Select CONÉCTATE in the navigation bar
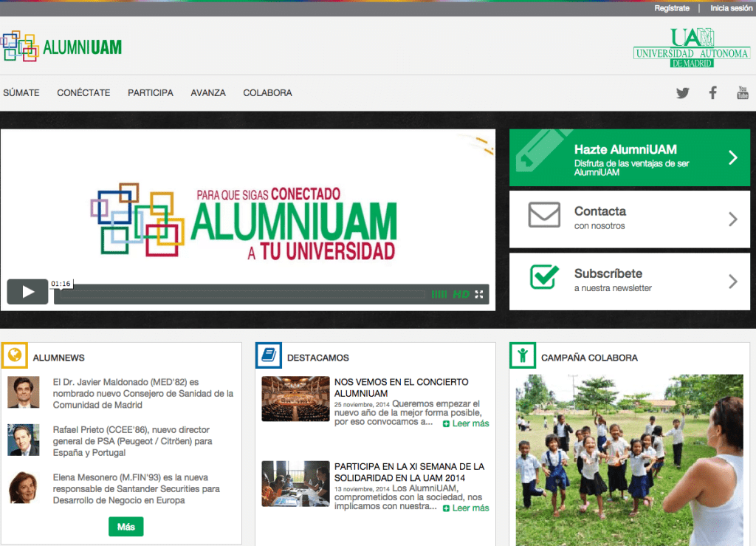Image resolution: width=756 pixels, height=546 pixels. 83,92
